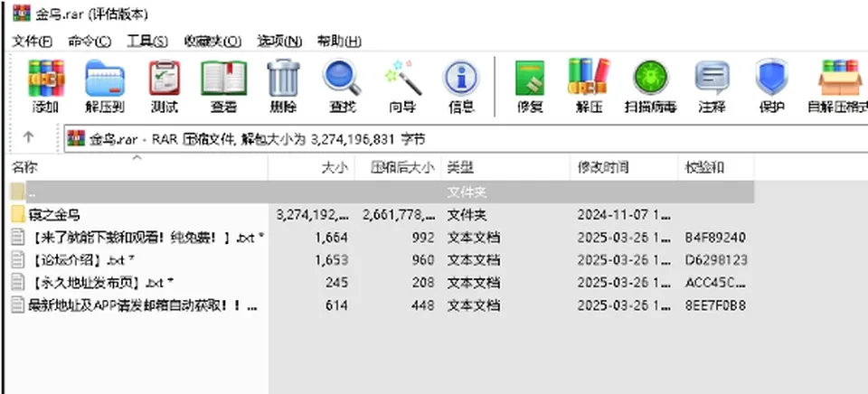Click the packed size value 208
The height and width of the screenshot is (394, 868).
click(423, 282)
